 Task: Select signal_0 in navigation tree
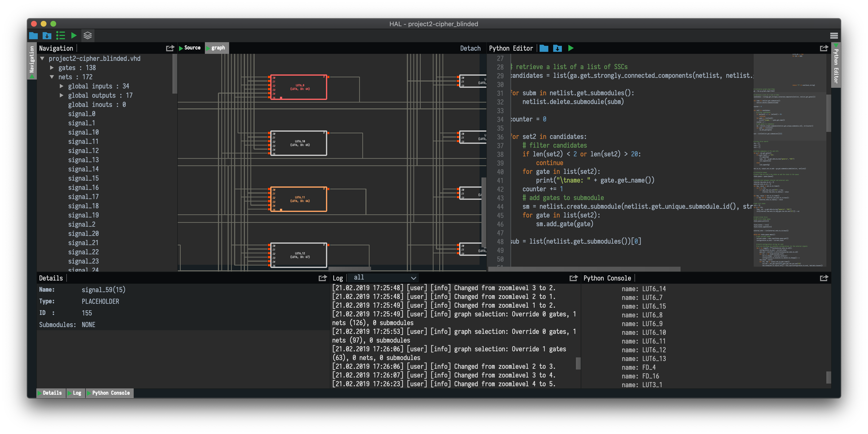pyautogui.click(x=82, y=114)
